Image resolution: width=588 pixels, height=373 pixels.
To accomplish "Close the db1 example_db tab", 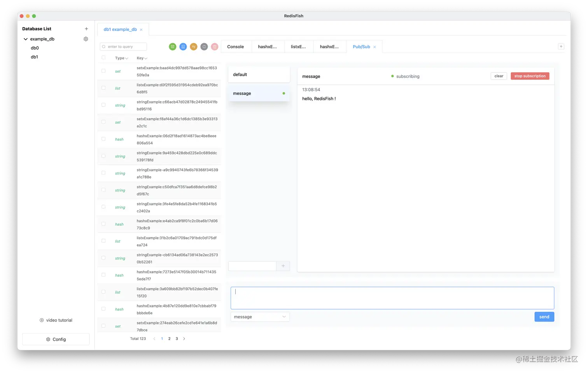I will [141, 30].
